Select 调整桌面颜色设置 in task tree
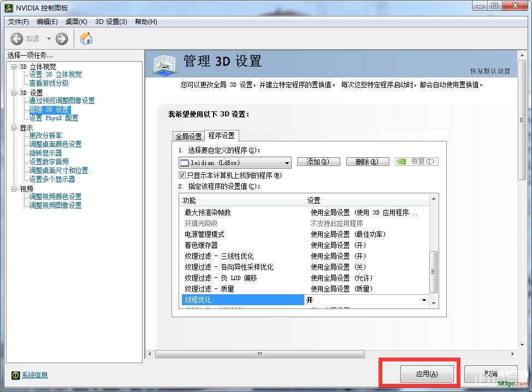 [55, 145]
